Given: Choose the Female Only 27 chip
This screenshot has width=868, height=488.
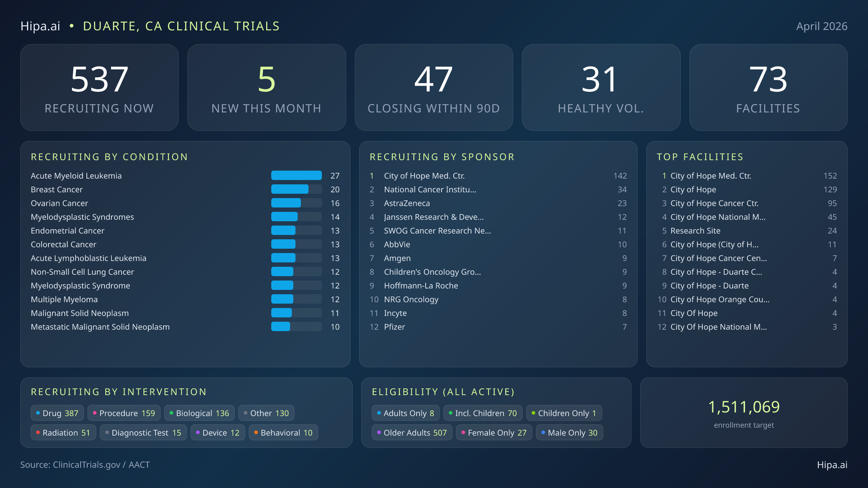Looking at the screenshot, I should (x=494, y=432).
